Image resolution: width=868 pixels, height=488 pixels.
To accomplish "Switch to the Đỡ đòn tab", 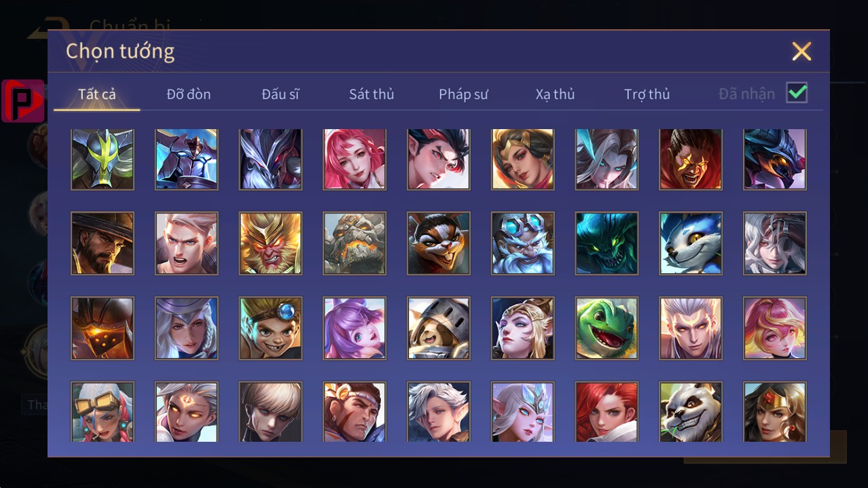I will [x=189, y=94].
